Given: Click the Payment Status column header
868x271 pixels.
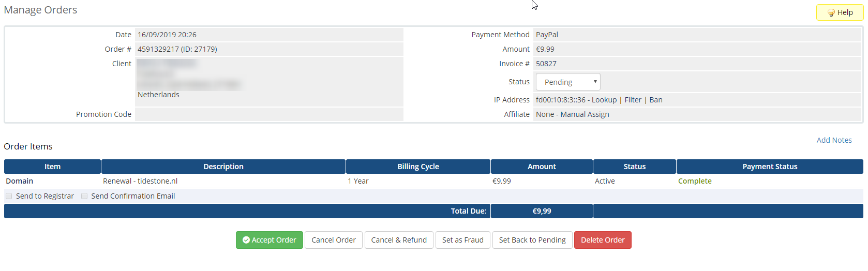Looking at the screenshot, I should 770,167.
